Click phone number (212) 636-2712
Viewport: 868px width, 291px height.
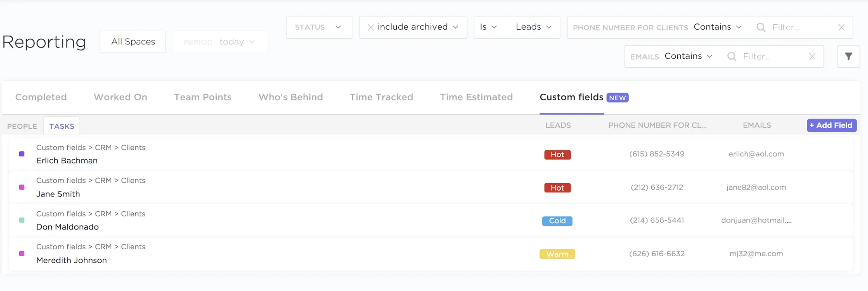(x=657, y=188)
